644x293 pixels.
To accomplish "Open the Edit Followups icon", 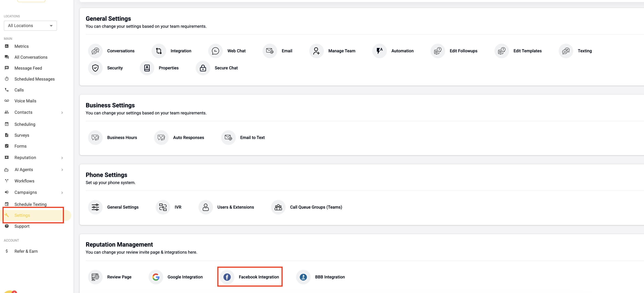I will point(438,51).
